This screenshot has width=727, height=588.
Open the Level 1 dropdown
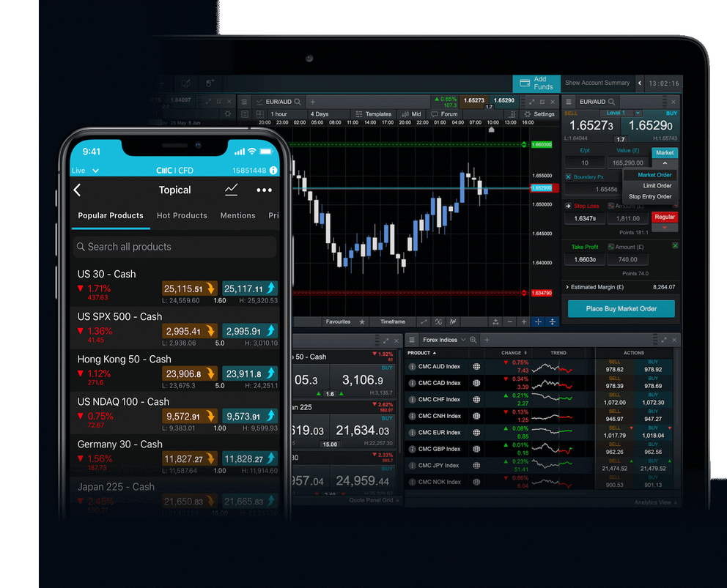pos(637,112)
